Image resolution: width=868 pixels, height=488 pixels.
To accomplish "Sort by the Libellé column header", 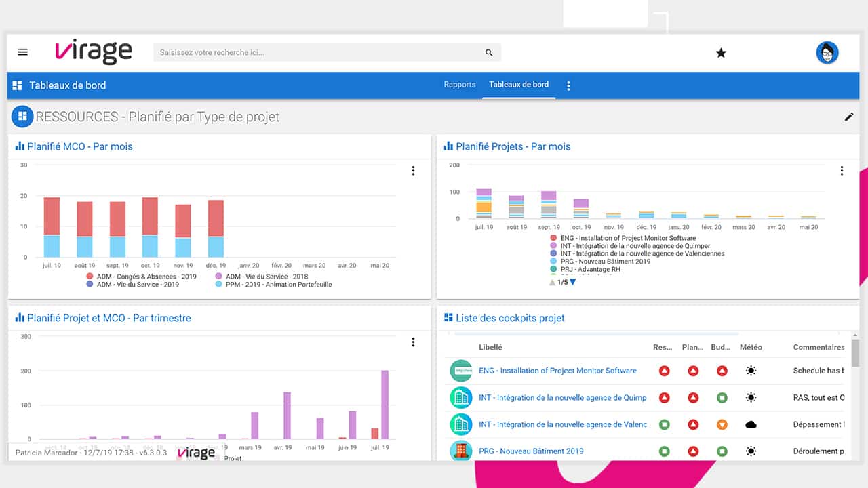I will pyautogui.click(x=490, y=347).
